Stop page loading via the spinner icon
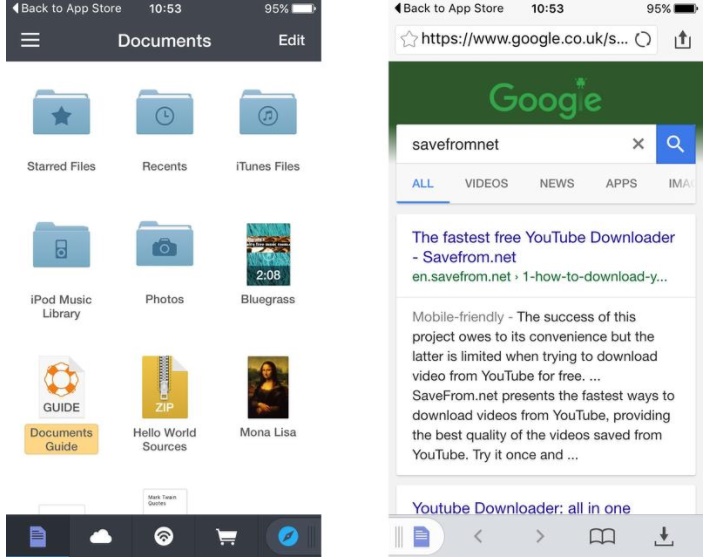709x559 pixels. coord(643,39)
